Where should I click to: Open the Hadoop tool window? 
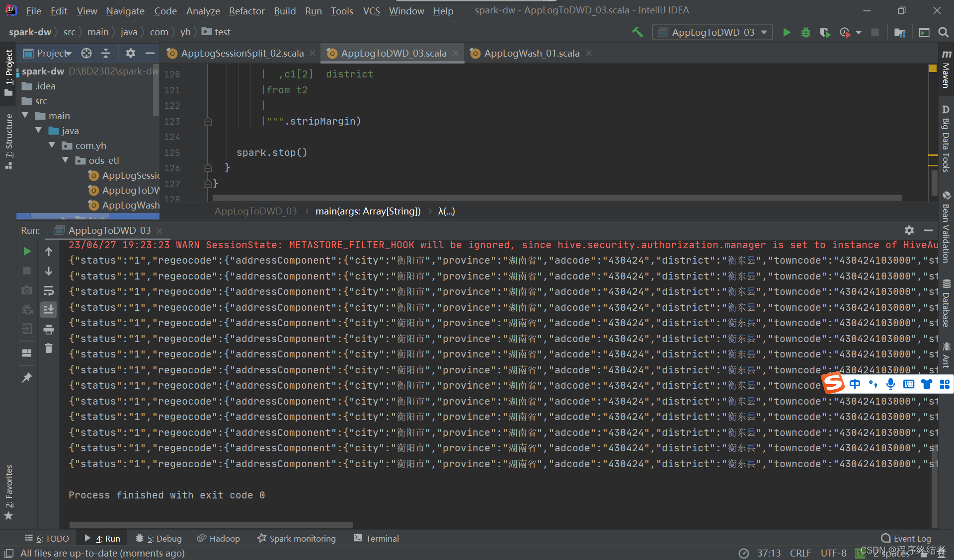click(x=218, y=538)
